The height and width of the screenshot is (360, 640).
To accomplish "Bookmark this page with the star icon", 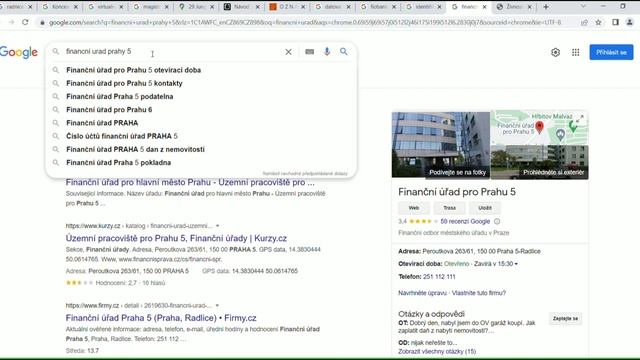I will pos(598,22).
